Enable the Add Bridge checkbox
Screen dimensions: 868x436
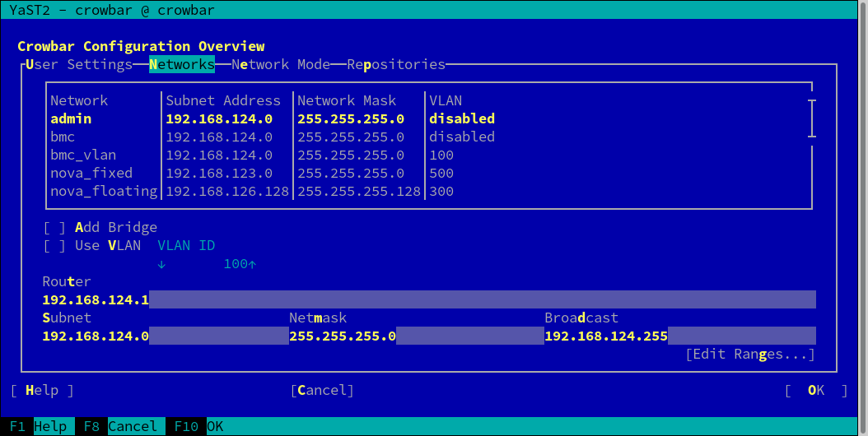coord(54,227)
